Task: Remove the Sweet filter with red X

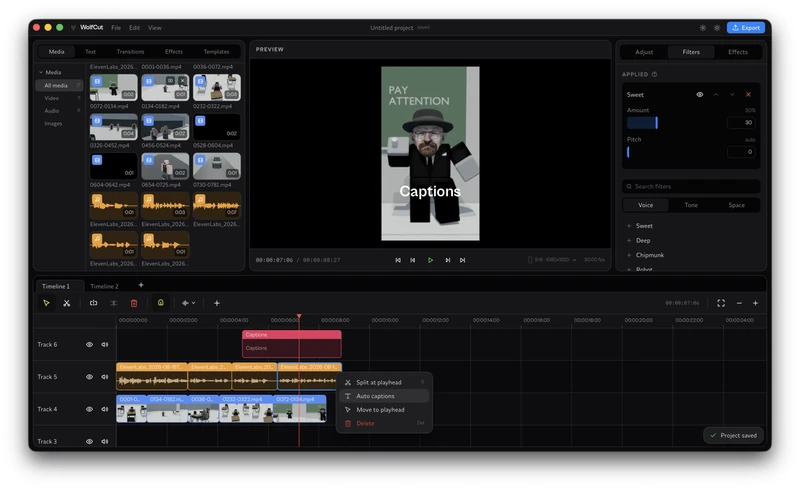Action: [x=748, y=95]
